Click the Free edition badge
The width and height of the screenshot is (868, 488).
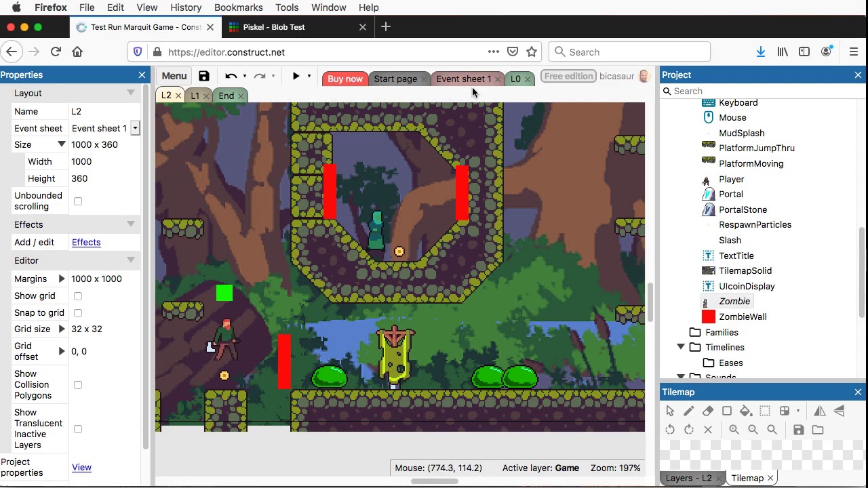click(x=568, y=76)
